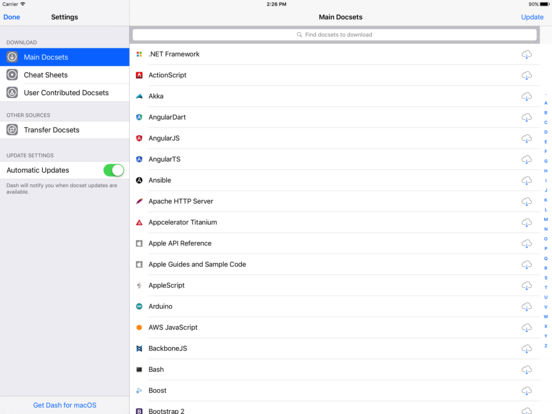This screenshot has height=414, width=552.
Task: Select the AngularDart list row text
Action: [167, 117]
